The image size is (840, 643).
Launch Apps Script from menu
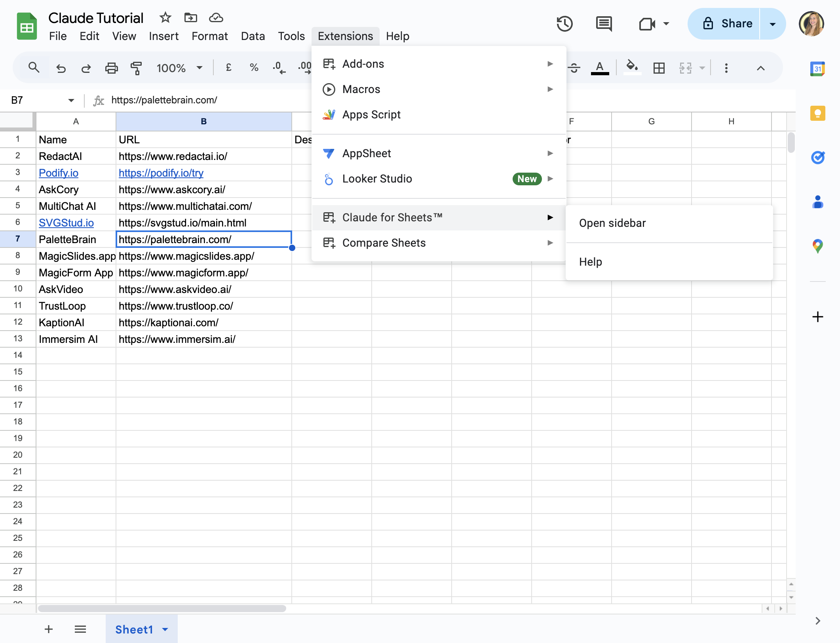coord(439,114)
